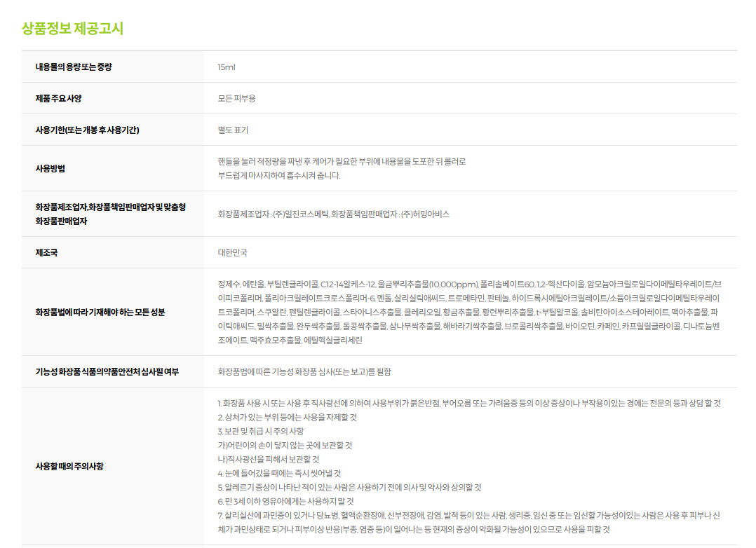Click the 상품정보 제공고시 heading
Screen dimensions: 756x548
coord(72,29)
